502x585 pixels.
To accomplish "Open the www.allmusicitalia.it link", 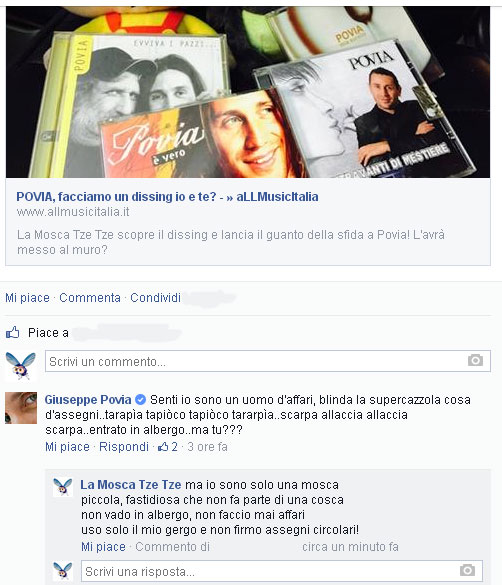I will [73, 212].
